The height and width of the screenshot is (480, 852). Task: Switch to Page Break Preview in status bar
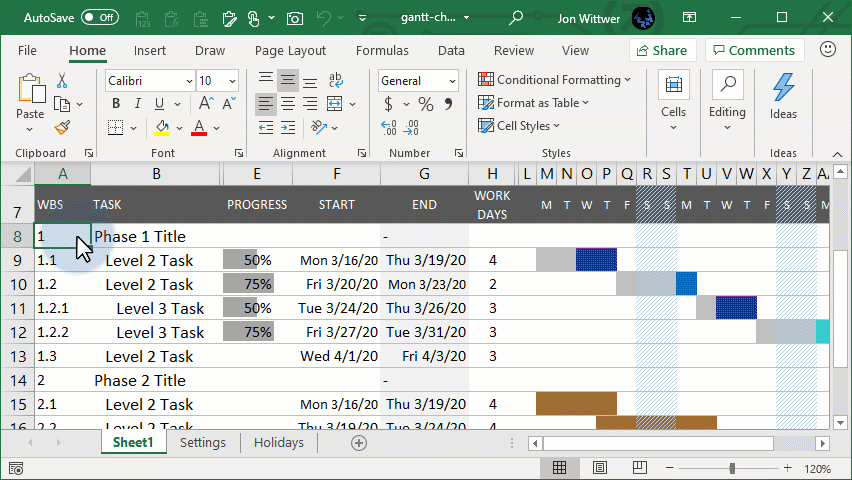pos(640,468)
